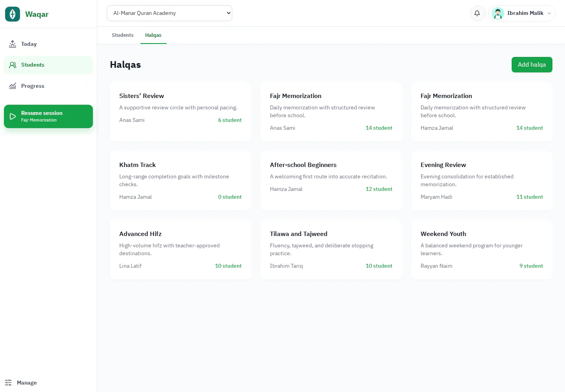
Task: Go to Today in sidebar
Action: click(x=49, y=44)
